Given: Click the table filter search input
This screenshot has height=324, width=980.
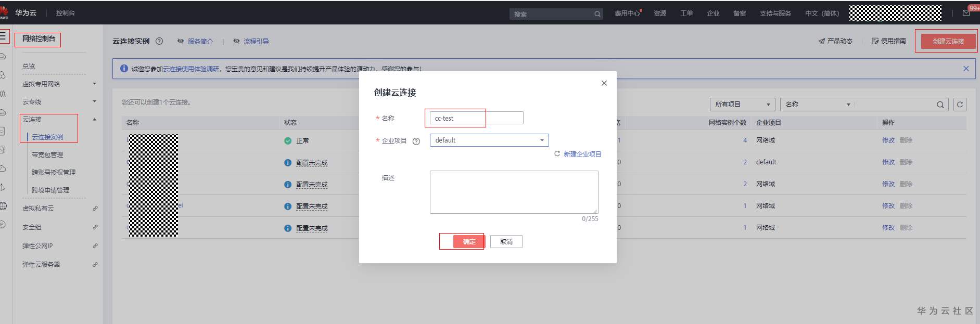Looking at the screenshot, I should pos(895,105).
